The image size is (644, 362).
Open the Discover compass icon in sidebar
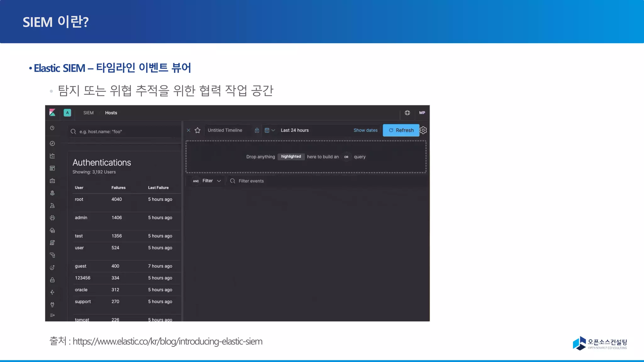53,144
